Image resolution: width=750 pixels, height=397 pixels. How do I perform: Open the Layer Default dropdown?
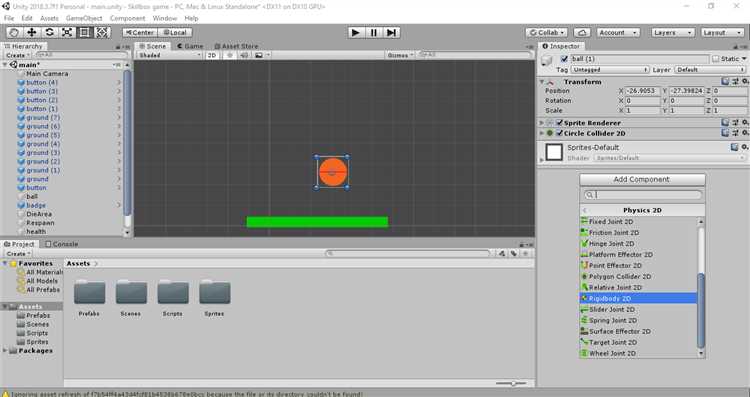point(710,70)
